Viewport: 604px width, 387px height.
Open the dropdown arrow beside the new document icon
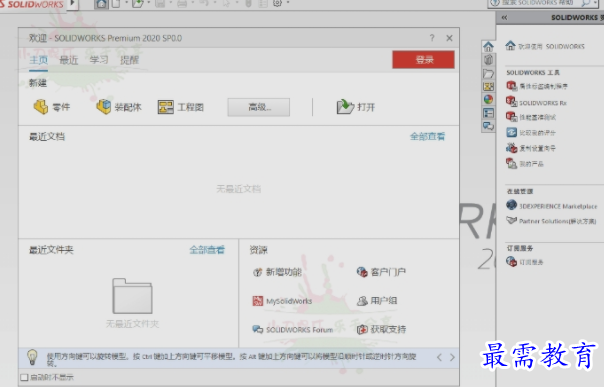pos(126,3)
